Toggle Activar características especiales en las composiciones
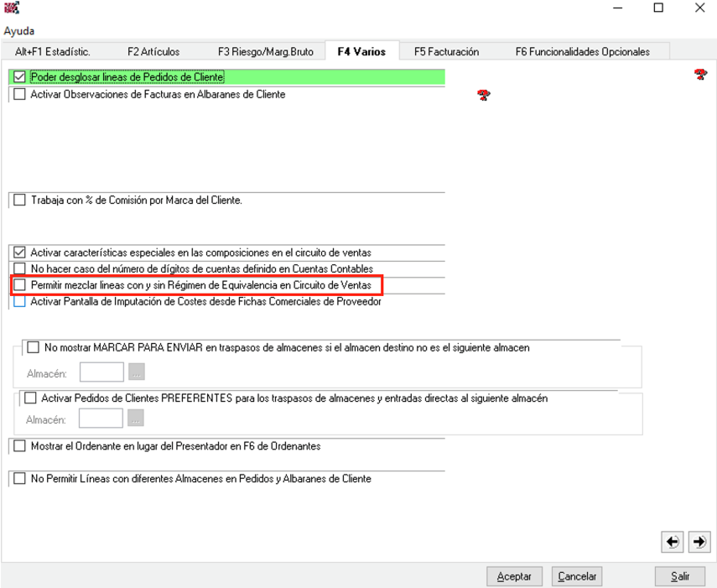The width and height of the screenshot is (717, 588). pyautogui.click(x=19, y=252)
